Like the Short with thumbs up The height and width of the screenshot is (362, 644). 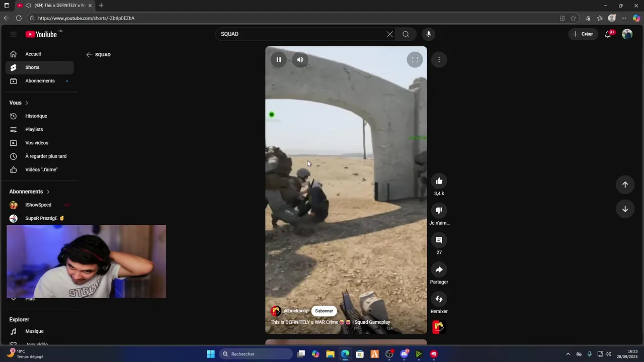(439, 181)
